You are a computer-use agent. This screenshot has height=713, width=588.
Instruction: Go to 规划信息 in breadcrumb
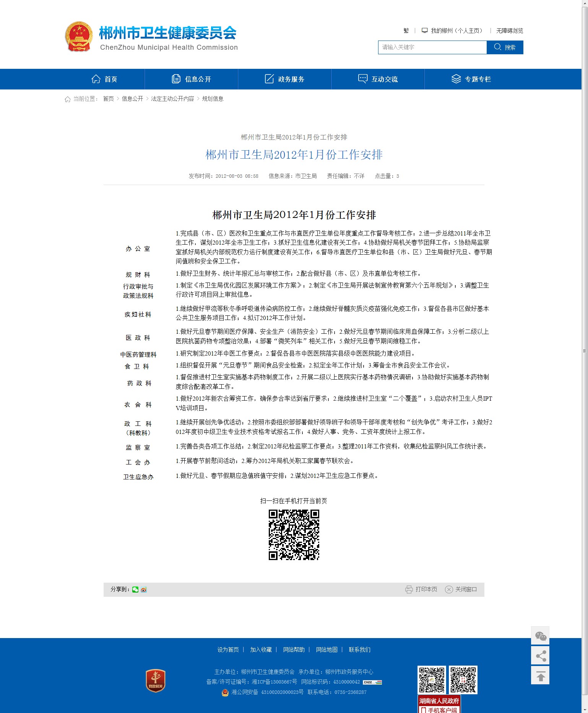pyautogui.click(x=213, y=99)
